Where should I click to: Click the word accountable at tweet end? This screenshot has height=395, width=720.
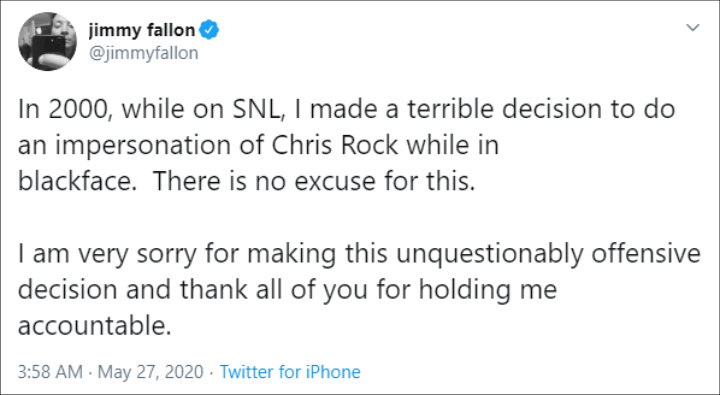(94, 325)
